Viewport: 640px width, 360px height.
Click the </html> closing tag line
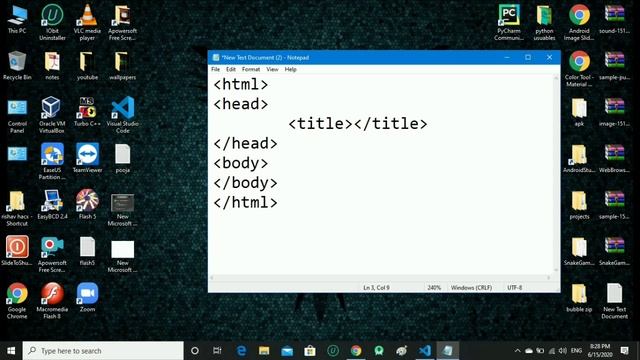click(x=245, y=202)
